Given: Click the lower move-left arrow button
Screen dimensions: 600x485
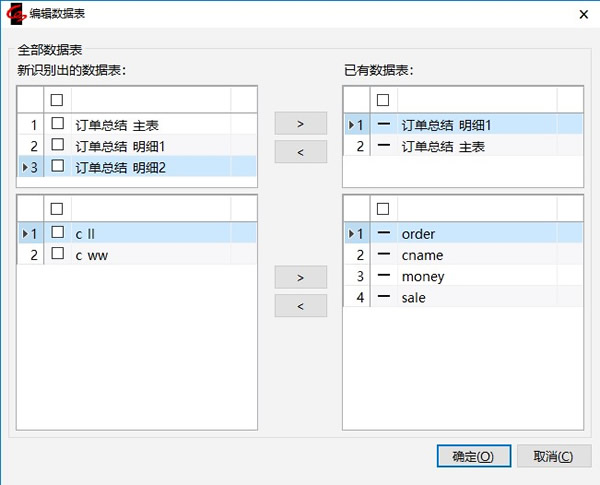Looking at the screenshot, I should [300, 305].
